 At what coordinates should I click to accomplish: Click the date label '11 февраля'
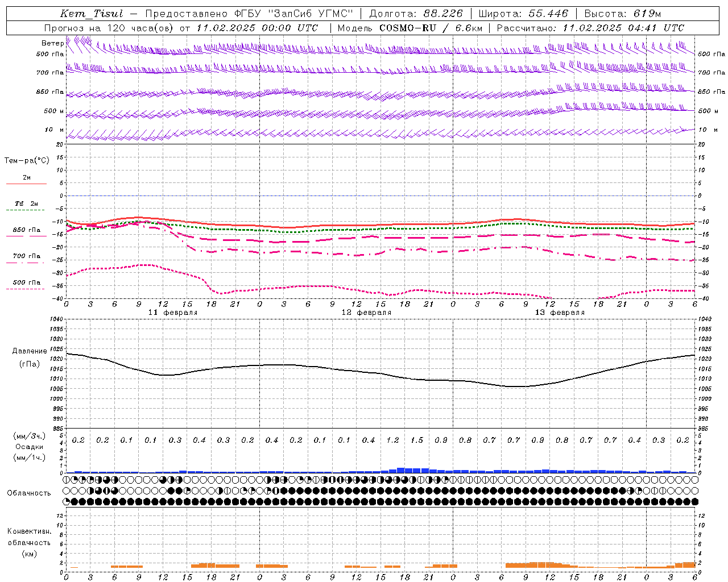(173, 313)
